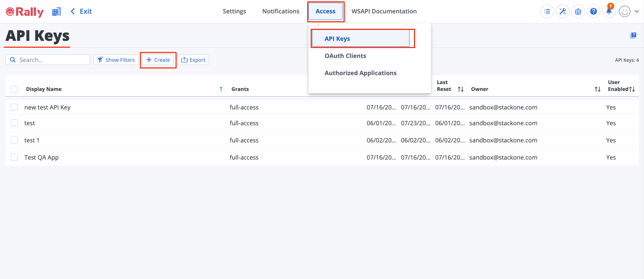Sort by Last Reset column arrows
This screenshot has width=644, height=279.
(x=461, y=89)
